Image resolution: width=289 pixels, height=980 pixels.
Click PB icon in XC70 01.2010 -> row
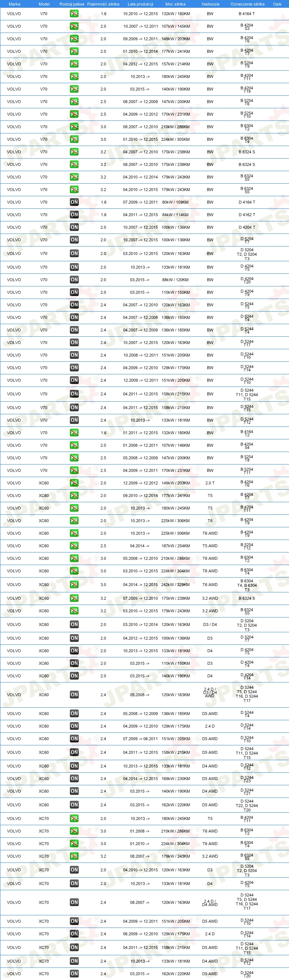coord(74,843)
